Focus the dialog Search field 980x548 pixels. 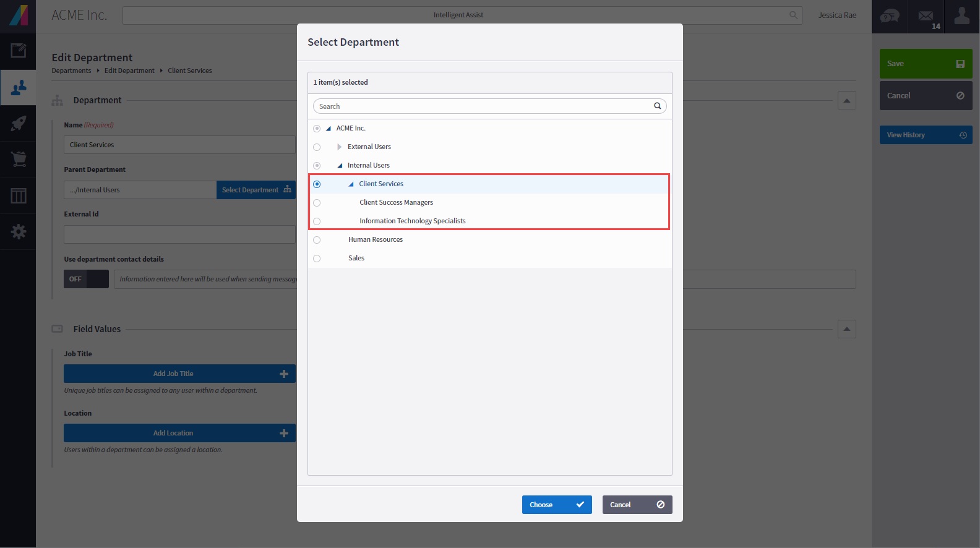tap(483, 106)
